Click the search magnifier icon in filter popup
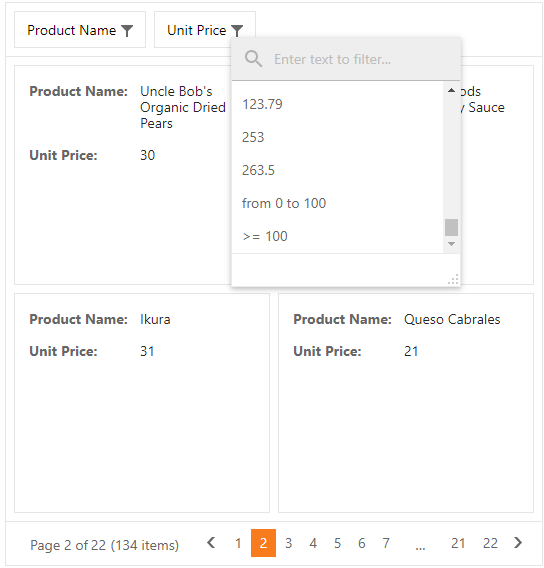The height and width of the screenshot is (568, 544). [x=253, y=59]
